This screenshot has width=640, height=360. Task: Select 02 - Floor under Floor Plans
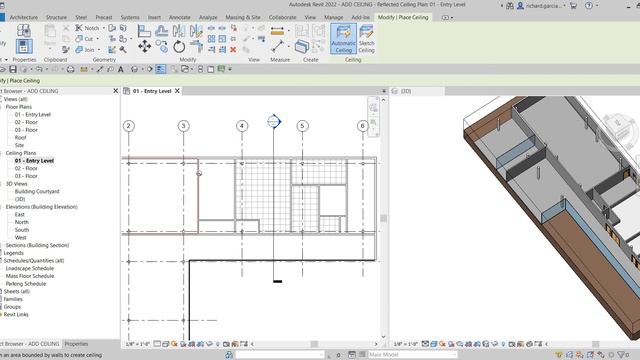pos(26,122)
